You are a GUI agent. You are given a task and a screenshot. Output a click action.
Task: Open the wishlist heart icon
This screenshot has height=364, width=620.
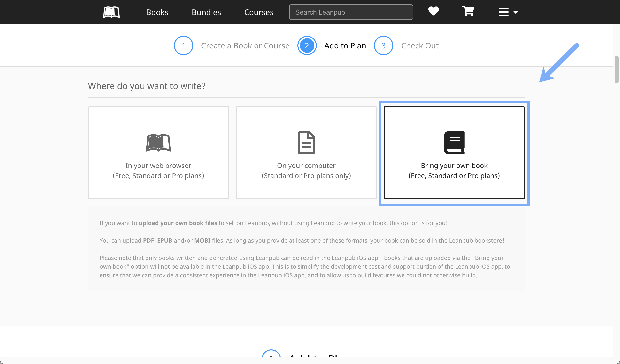point(434,11)
